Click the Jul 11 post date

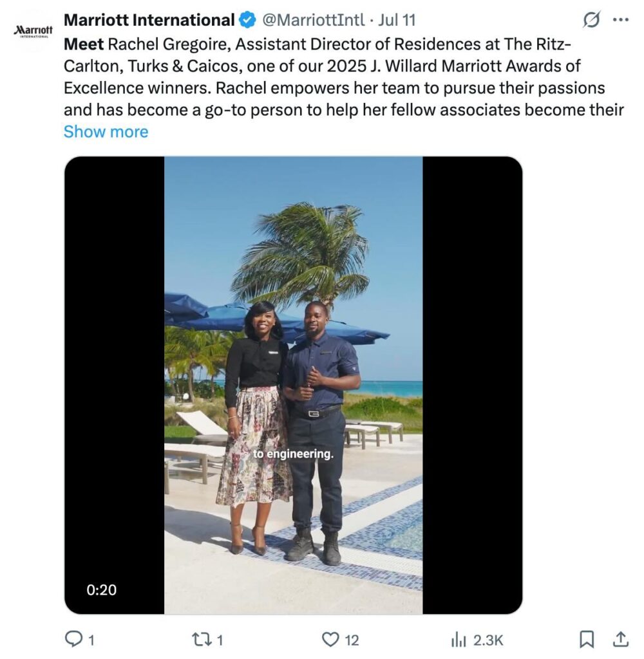pyautogui.click(x=397, y=20)
